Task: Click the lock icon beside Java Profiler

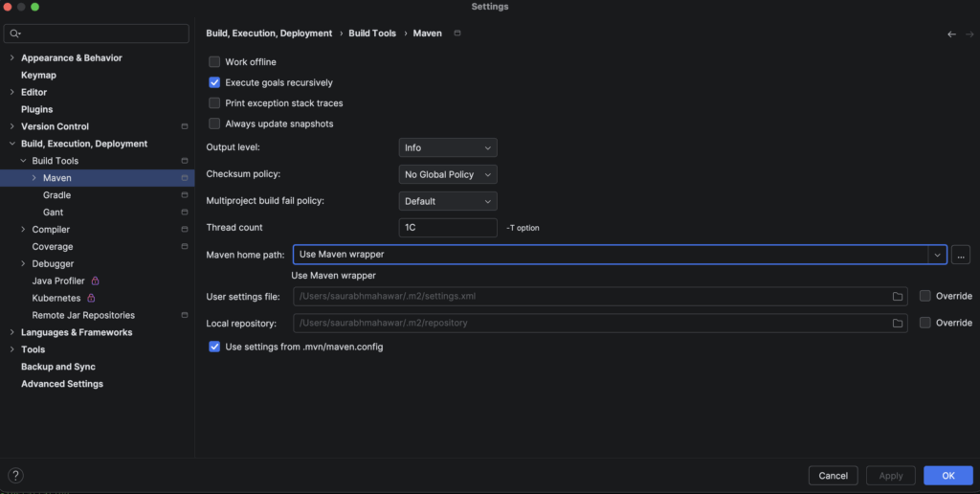Action: click(95, 281)
